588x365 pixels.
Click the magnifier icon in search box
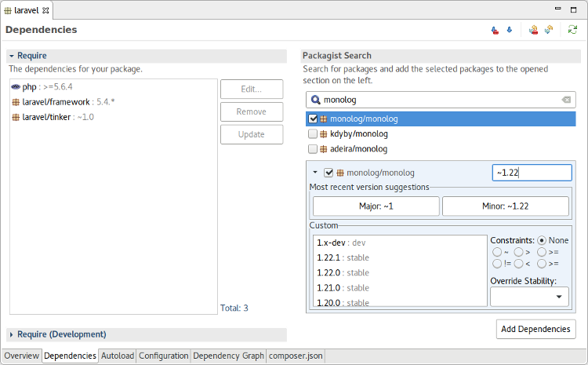click(x=316, y=100)
